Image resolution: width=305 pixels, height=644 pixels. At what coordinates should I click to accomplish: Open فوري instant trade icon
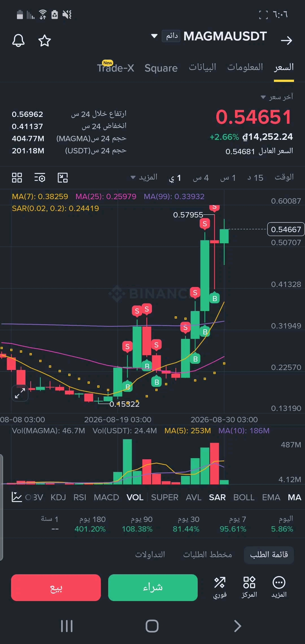click(x=220, y=587)
